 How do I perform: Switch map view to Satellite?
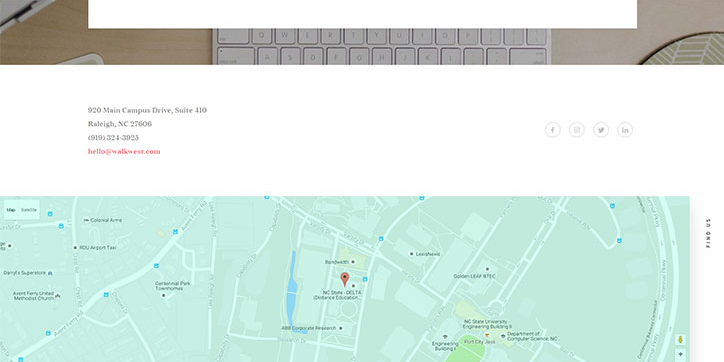(x=29, y=210)
